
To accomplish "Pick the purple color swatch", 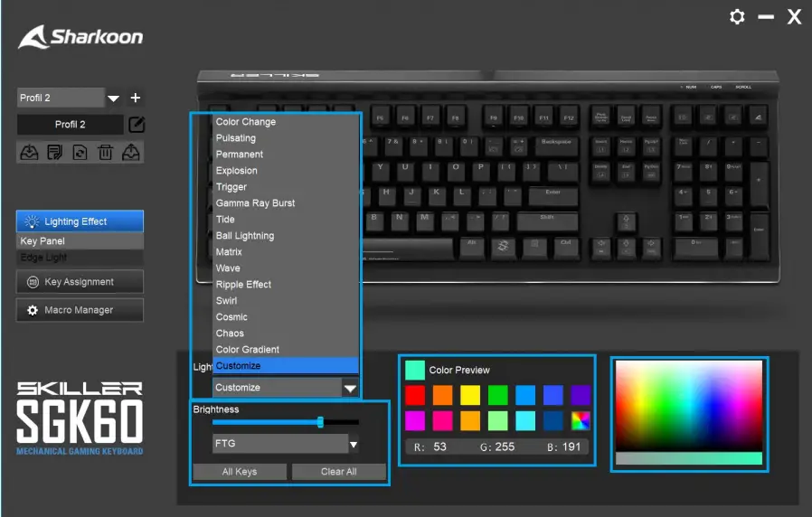I will pos(581,395).
